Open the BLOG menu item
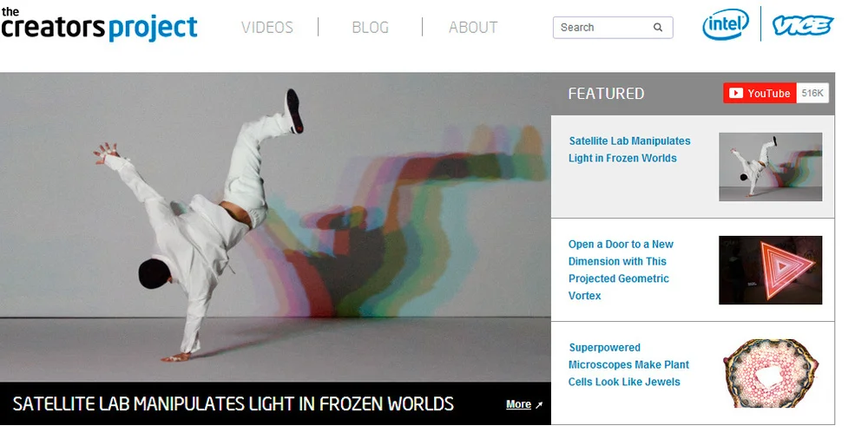Viewport: 868px width, 432px height. tap(370, 27)
